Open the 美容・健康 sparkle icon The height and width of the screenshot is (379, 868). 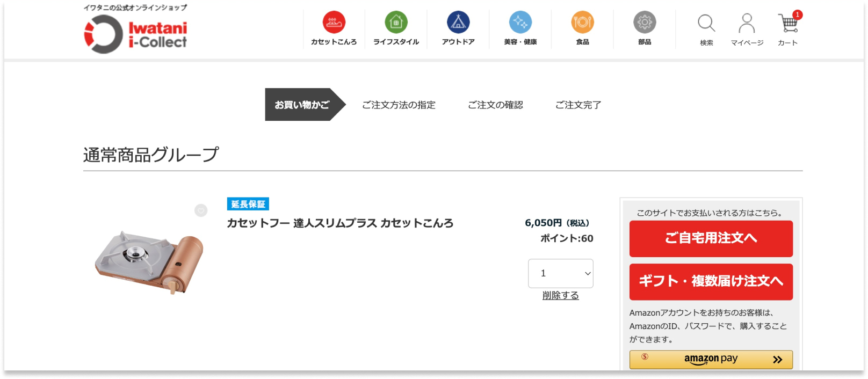[520, 23]
